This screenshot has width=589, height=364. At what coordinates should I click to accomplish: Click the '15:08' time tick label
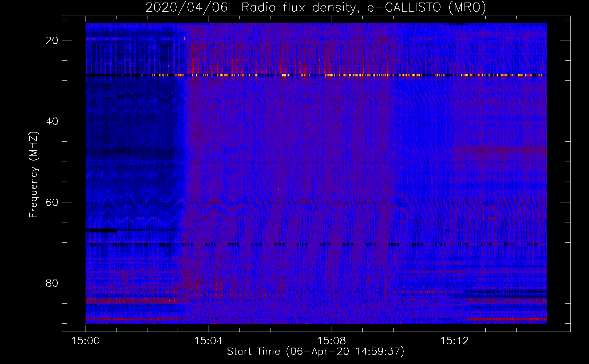(x=332, y=341)
